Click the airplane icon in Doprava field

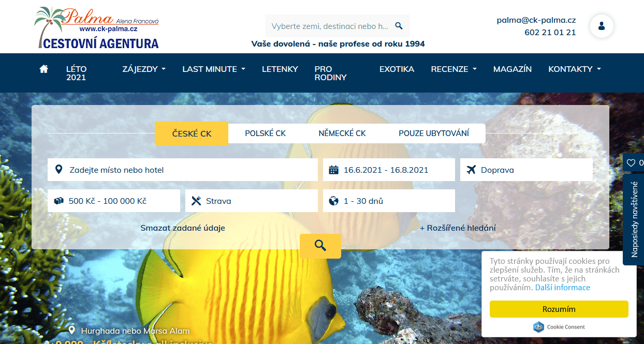471,170
